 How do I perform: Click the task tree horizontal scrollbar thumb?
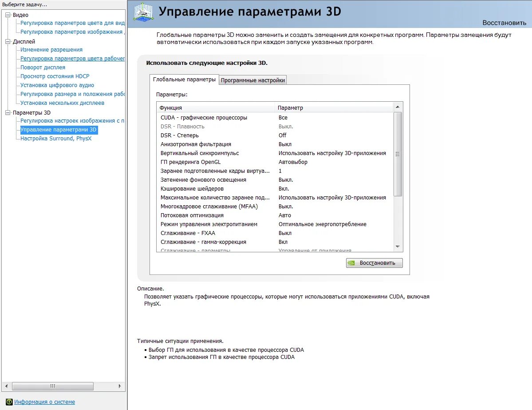click(53, 386)
